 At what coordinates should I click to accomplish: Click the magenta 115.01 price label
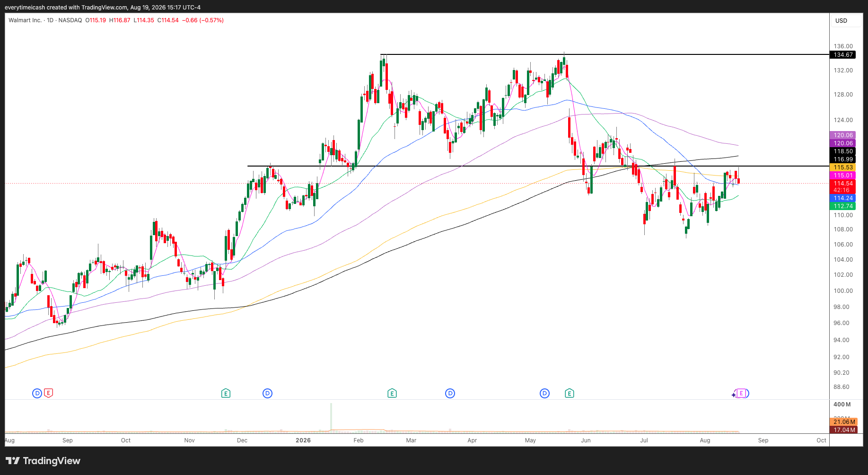[x=843, y=176]
